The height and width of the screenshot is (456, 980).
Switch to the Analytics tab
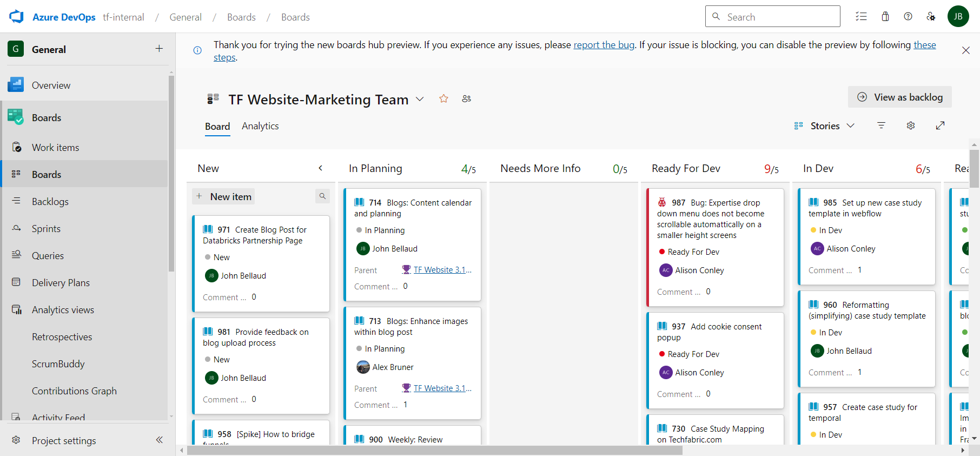(260, 125)
